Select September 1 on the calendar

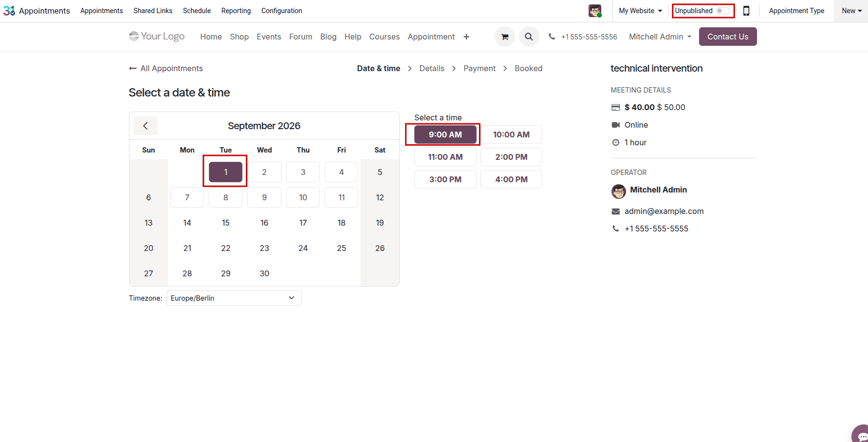pos(226,172)
